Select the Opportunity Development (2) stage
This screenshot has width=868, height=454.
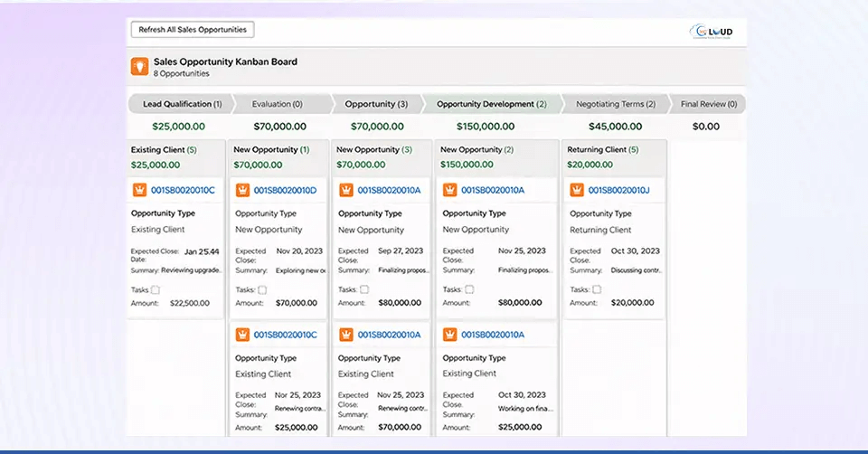point(492,104)
